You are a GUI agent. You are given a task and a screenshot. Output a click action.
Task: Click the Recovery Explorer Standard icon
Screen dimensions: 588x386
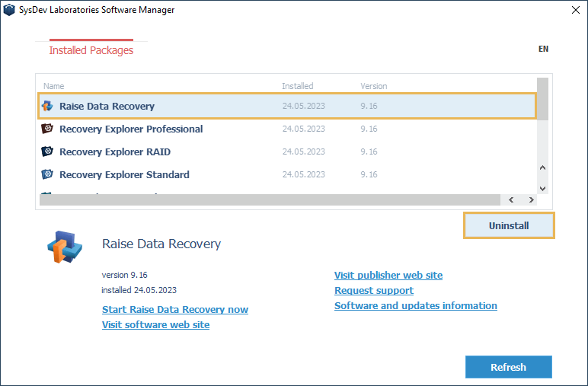tap(47, 174)
